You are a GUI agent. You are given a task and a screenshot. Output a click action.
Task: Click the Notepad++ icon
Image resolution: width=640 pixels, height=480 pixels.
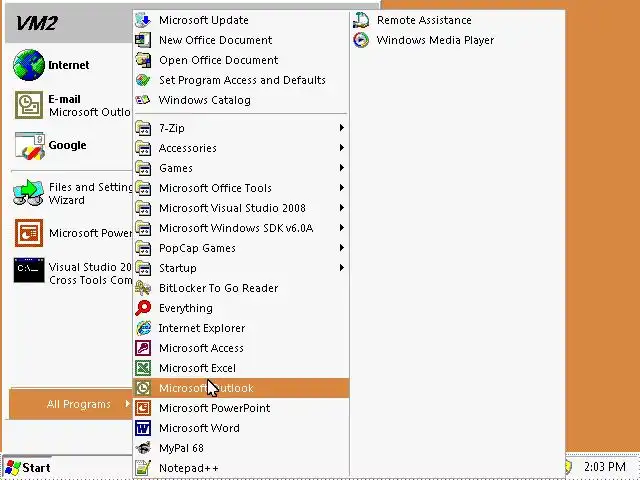click(x=143, y=468)
